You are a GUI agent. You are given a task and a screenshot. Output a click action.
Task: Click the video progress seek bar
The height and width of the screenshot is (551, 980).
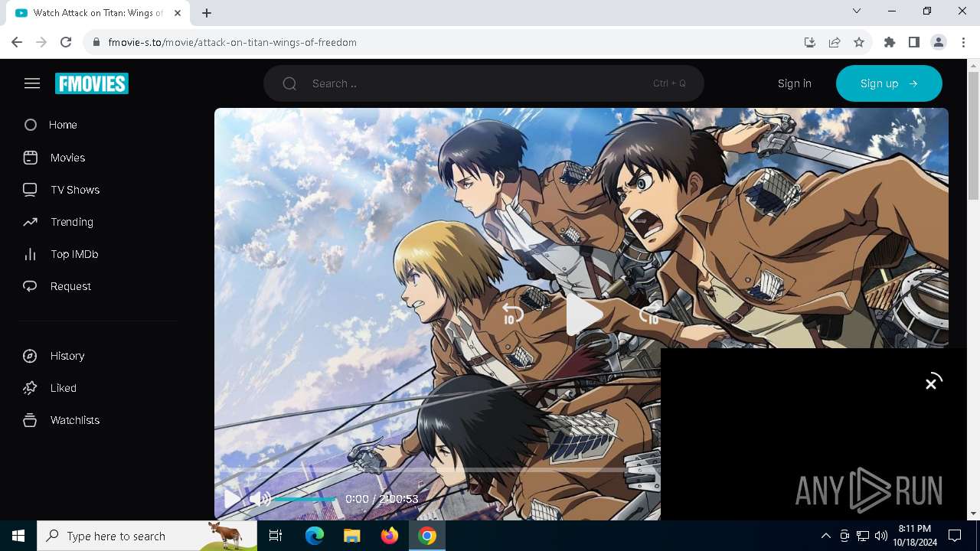(x=437, y=469)
